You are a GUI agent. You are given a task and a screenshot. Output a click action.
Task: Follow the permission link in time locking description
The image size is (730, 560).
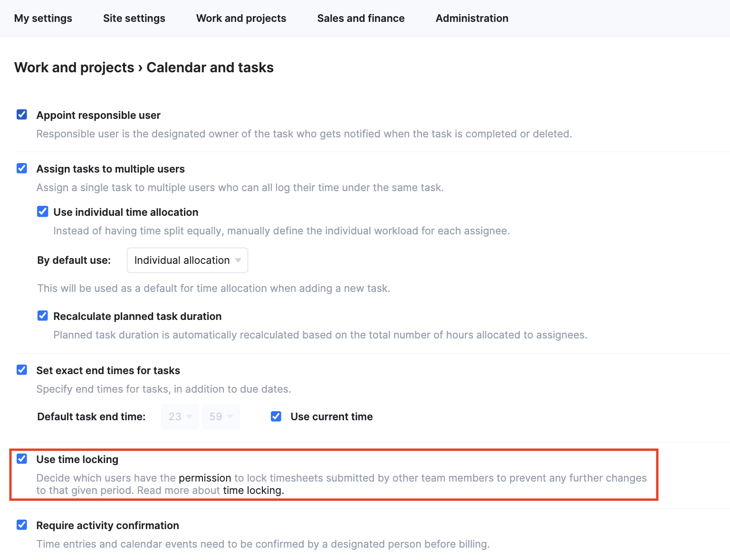(x=205, y=478)
